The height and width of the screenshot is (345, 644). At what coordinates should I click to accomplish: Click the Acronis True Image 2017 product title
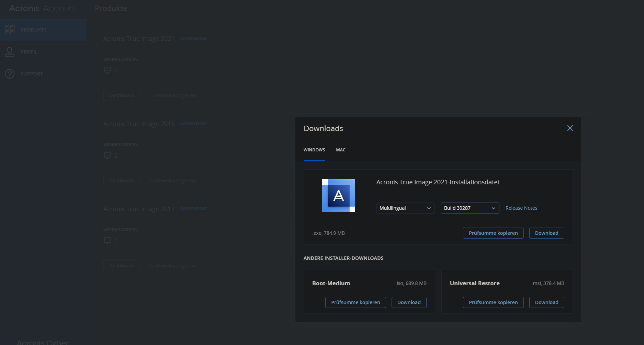tap(139, 209)
